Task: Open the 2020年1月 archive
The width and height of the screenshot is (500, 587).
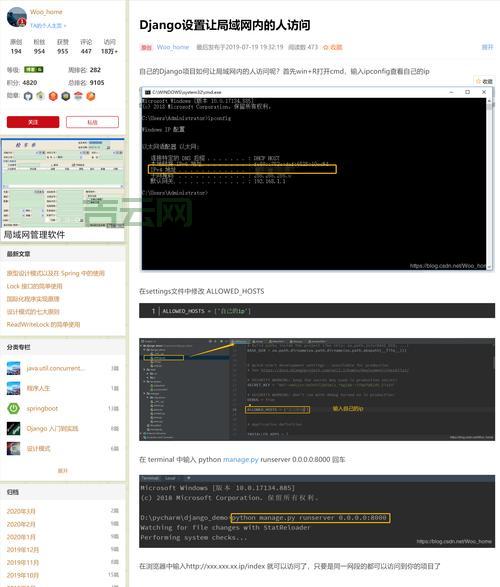Action: click(x=21, y=537)
